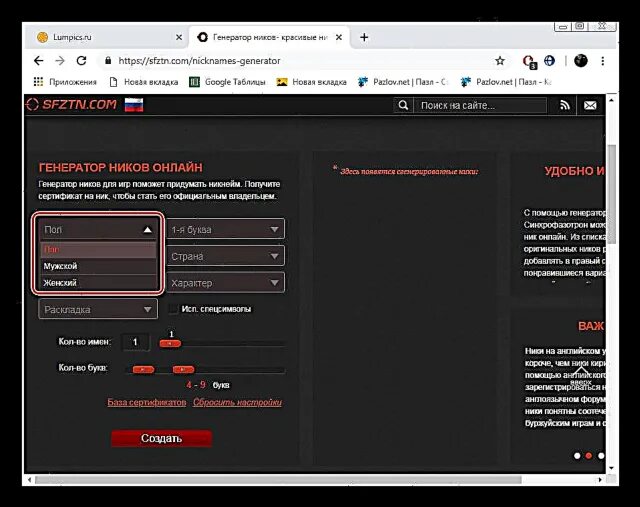The height and width of the screenshot is (507, 640).
Task: Open the red extension icon with badge
Action: pyautogui.click(x=529, y=61)
